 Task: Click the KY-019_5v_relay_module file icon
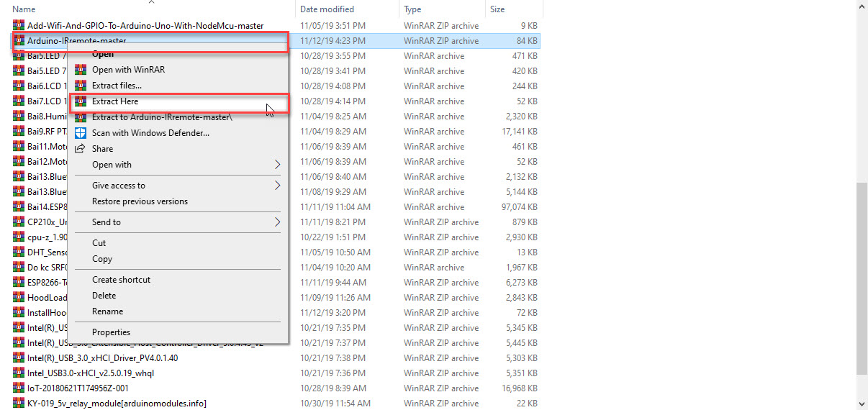click(x=19, y=404)
